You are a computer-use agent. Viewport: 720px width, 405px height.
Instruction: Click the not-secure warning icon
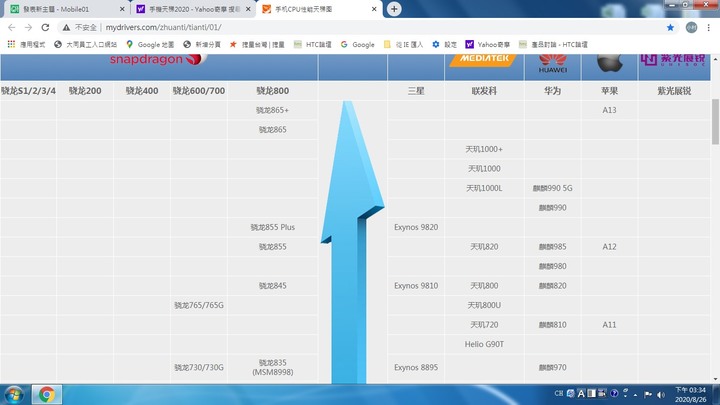pos(66,28)
